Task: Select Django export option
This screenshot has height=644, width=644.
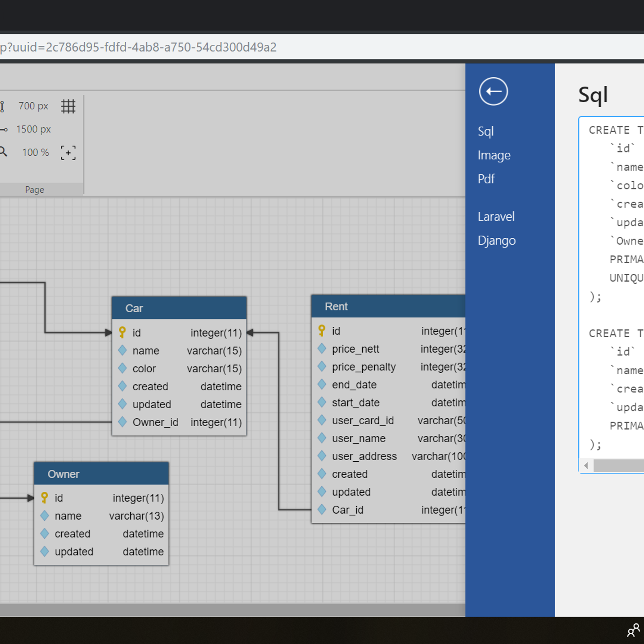Action: (497, 241)
